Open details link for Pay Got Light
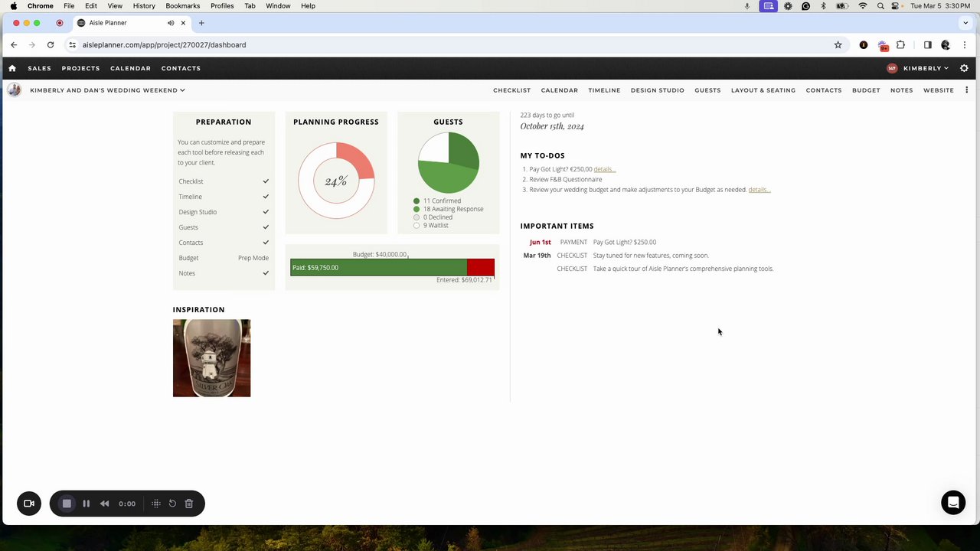Screen dimensions: 980x551 (x=605, y=169)
